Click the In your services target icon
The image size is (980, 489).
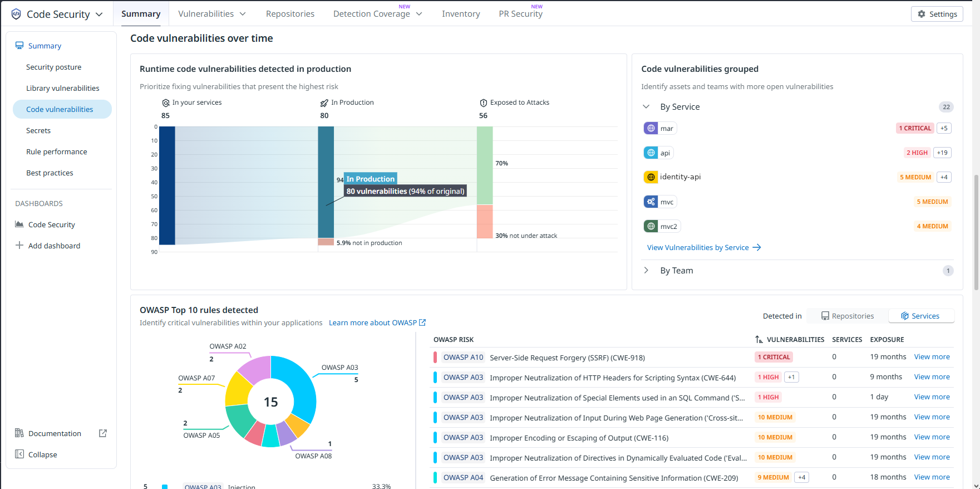coord(166,103)
